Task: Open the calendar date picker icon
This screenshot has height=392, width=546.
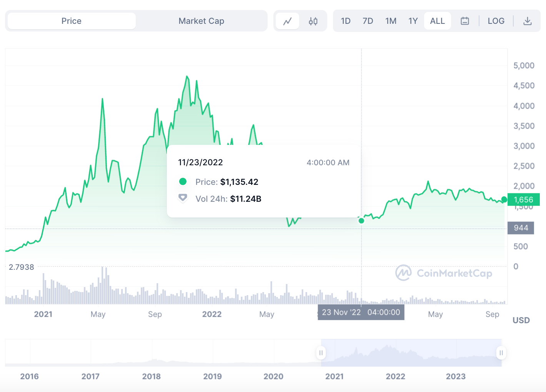Action: point(465,21)
